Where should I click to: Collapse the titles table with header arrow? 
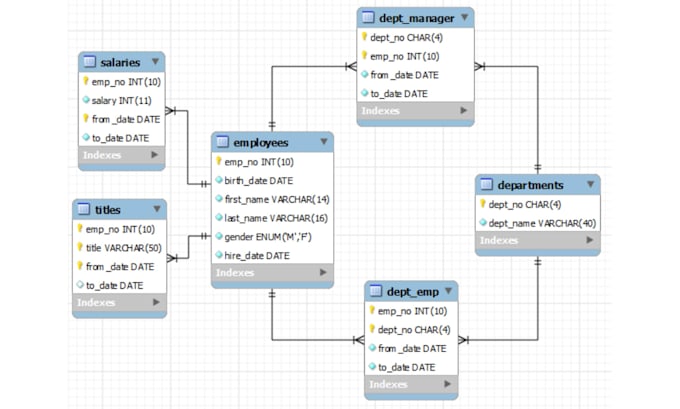[x=157, y=209]
